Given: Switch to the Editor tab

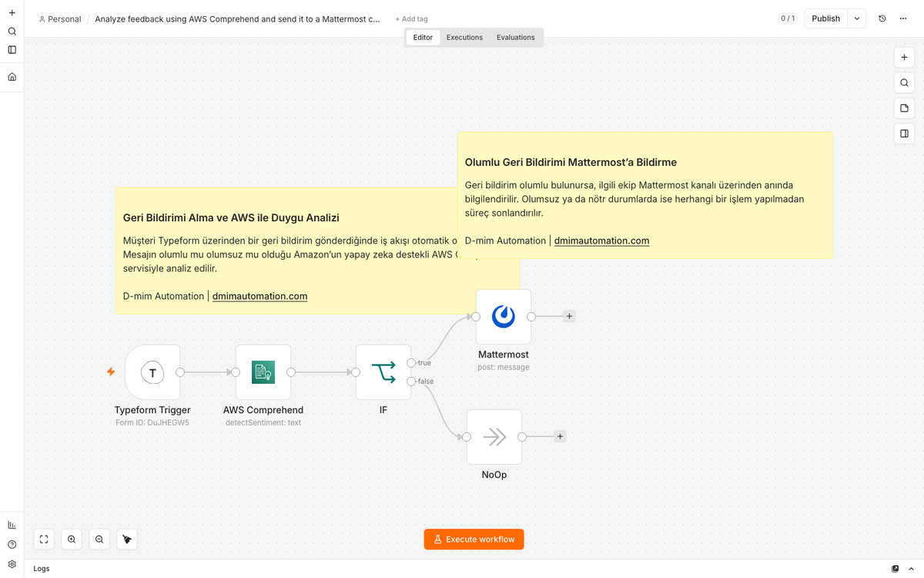Looking at the screenshot, I should pos(423,37).
